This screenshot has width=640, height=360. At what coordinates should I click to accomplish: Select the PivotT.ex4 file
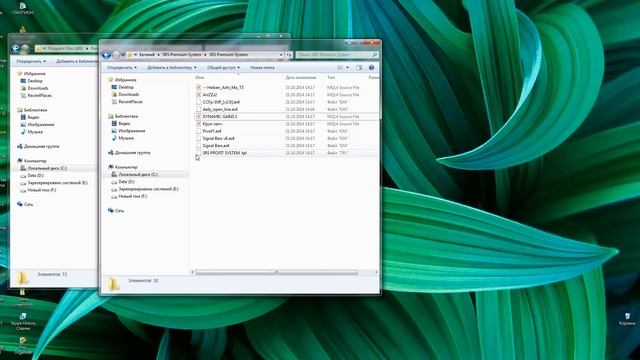pyautogui.click(x=212, y=131)
